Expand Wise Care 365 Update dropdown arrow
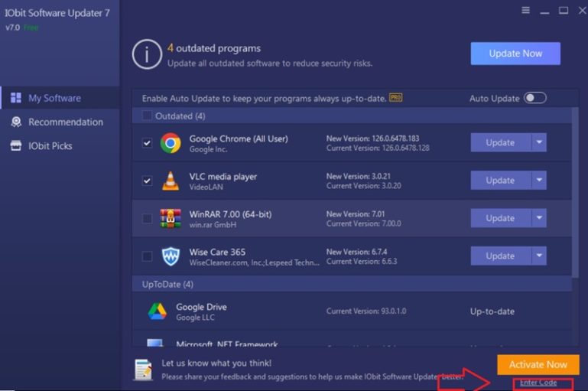The height and width of the screenshot is (391, 588). [539, 256]
